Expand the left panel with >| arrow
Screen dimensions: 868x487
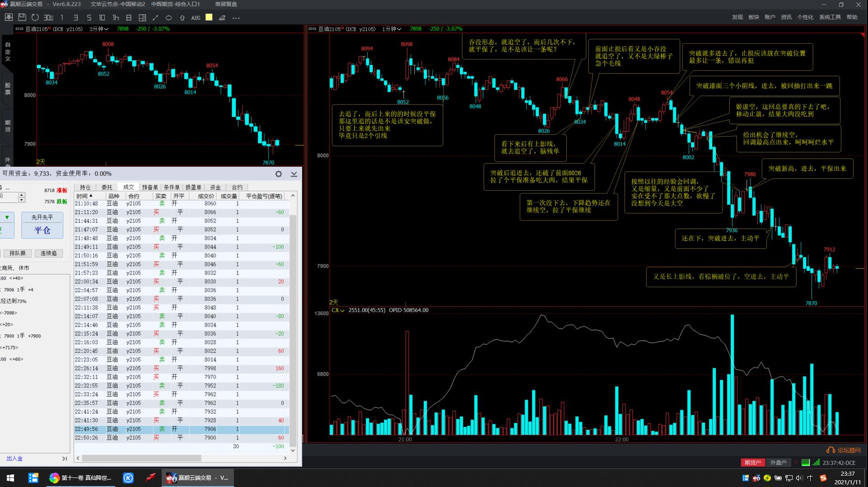point(65,459)
